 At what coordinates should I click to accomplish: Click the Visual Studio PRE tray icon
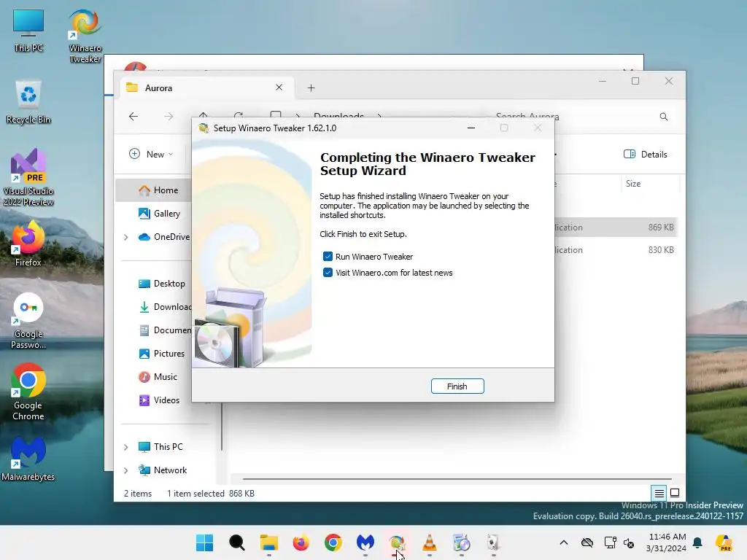tap(724, 542)
